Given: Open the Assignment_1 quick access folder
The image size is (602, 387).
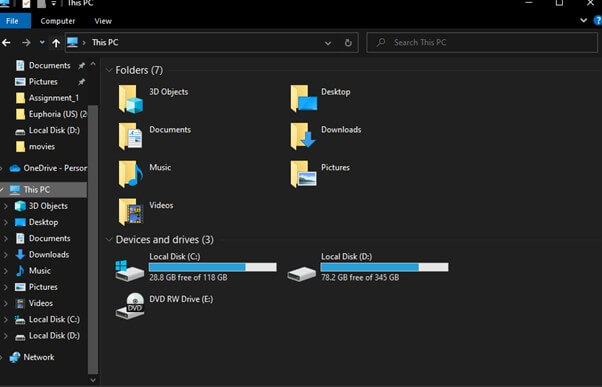Looking at the screenshot, I should 47,98.
